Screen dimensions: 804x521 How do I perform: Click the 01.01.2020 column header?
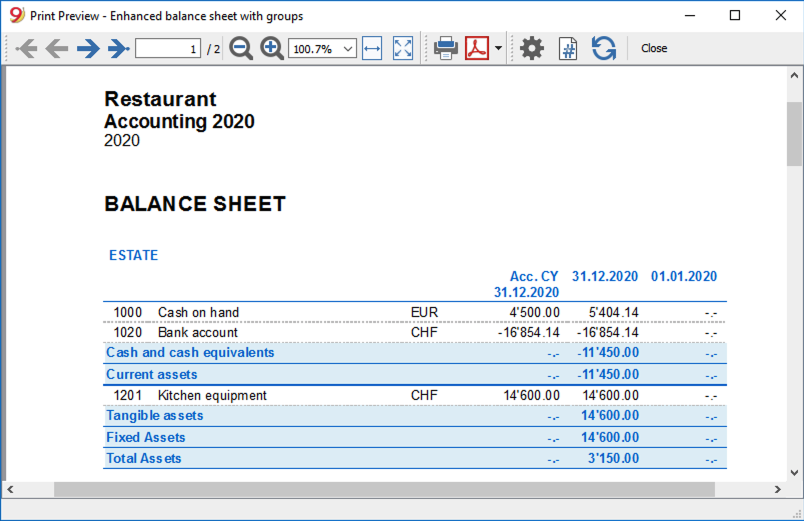[x=684, y=276]
